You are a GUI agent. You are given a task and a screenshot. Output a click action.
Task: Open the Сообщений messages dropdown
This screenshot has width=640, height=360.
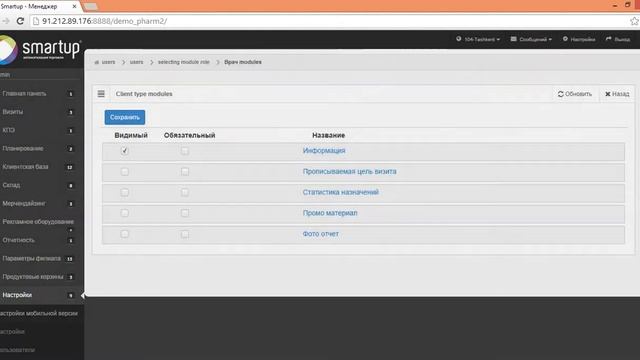531,39
